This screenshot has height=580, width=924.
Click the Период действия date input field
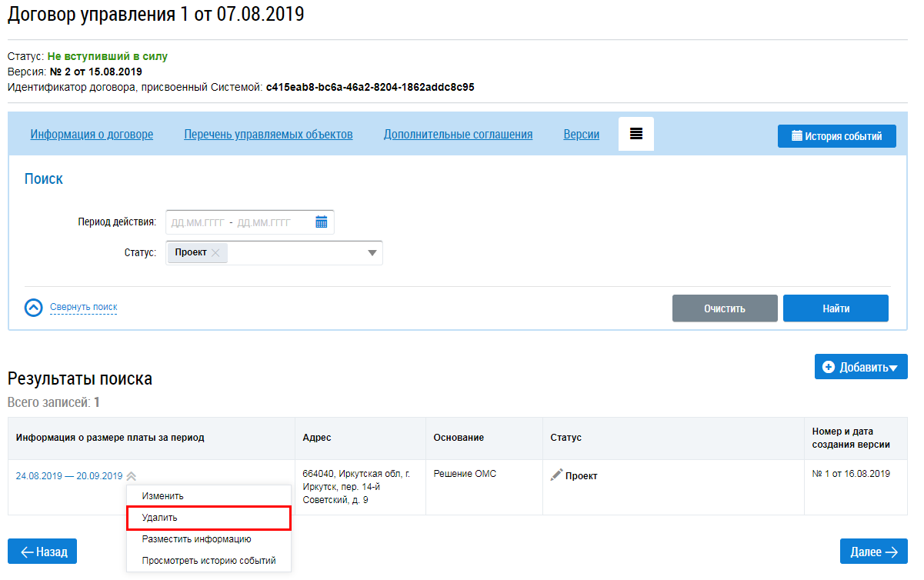[x=250, y=222]
